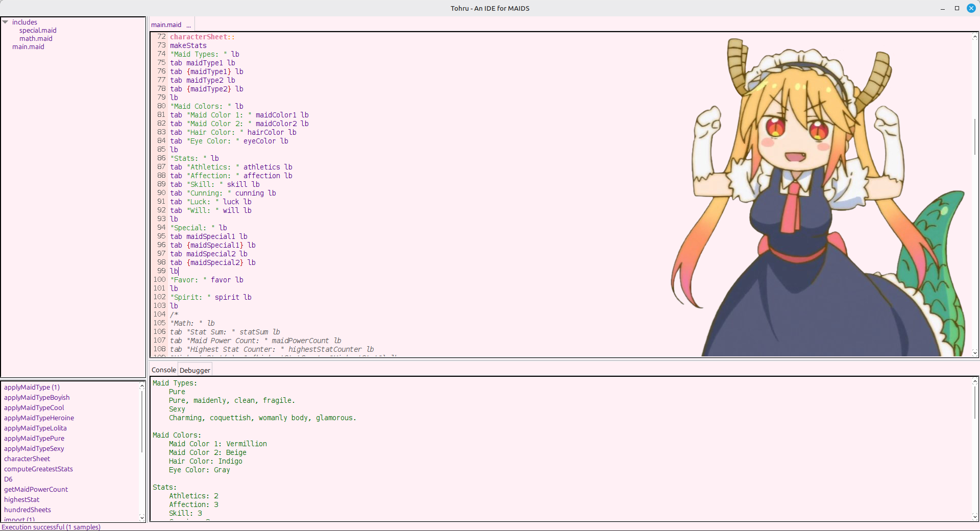980x531 pixels.
Task: Click function list scrollbar down arrow
Action: coord(142,518)
